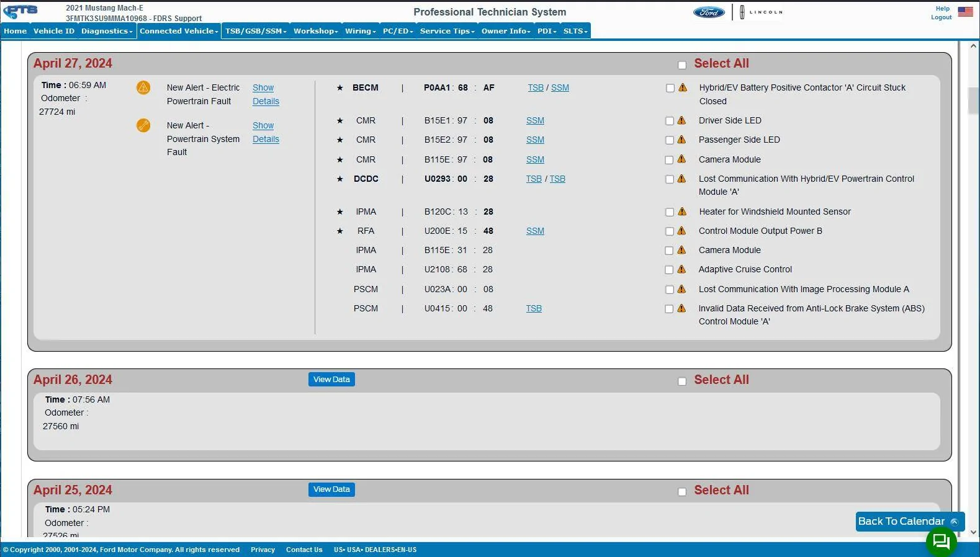Screen dimensions: 980x557
Task: Click warning icon for Lost Communication With Hybrid/EV Powertrain
Action: (682, 179)
